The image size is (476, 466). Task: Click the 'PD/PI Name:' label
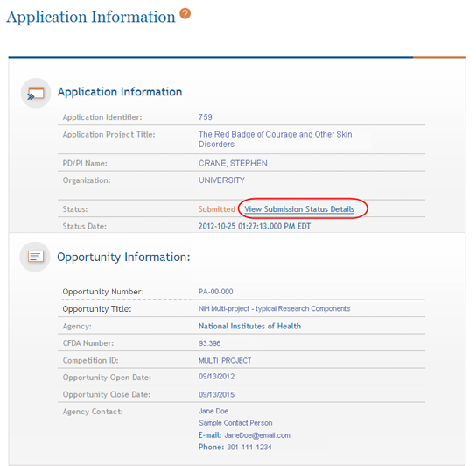[85, 163]
